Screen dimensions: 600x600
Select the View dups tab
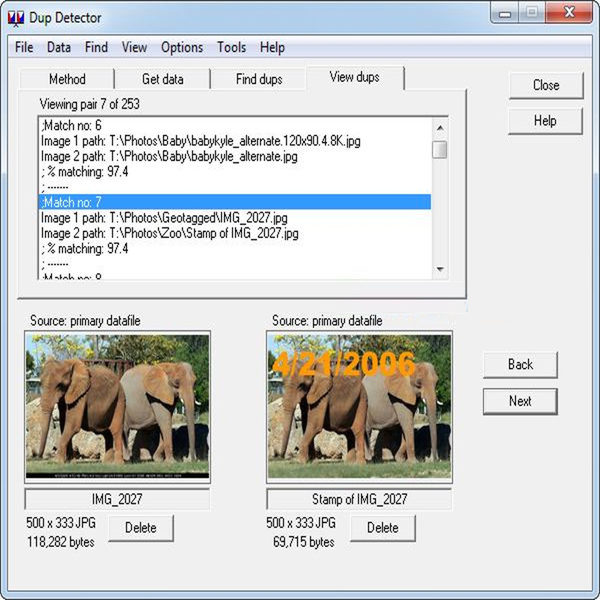tap(355, 78)
